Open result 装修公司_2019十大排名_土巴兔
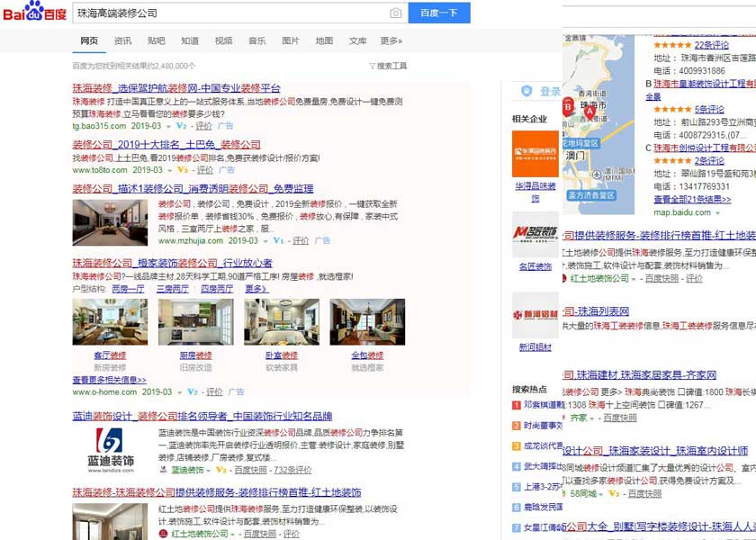The height and width of the screenshot is (540, 756). (166, 145)
